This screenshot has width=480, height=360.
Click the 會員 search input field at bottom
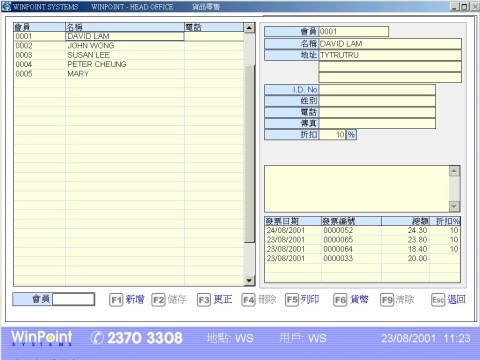click(x=73, y=299)
